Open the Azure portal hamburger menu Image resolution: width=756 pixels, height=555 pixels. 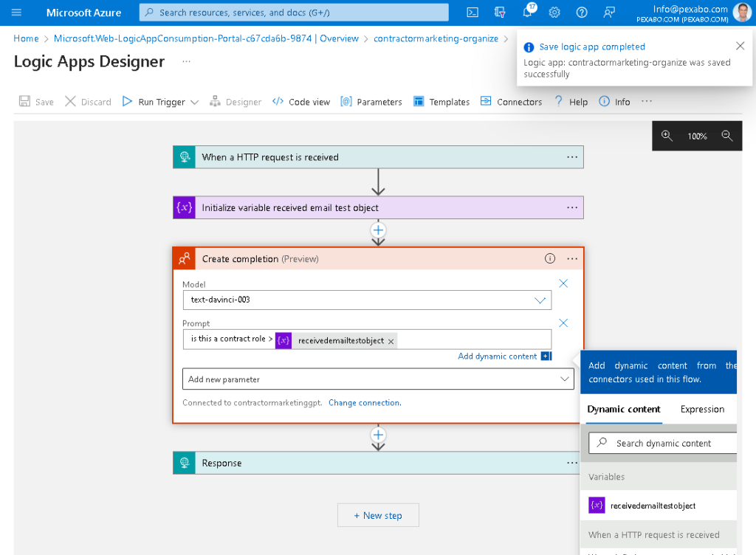[x=16, y=13]
